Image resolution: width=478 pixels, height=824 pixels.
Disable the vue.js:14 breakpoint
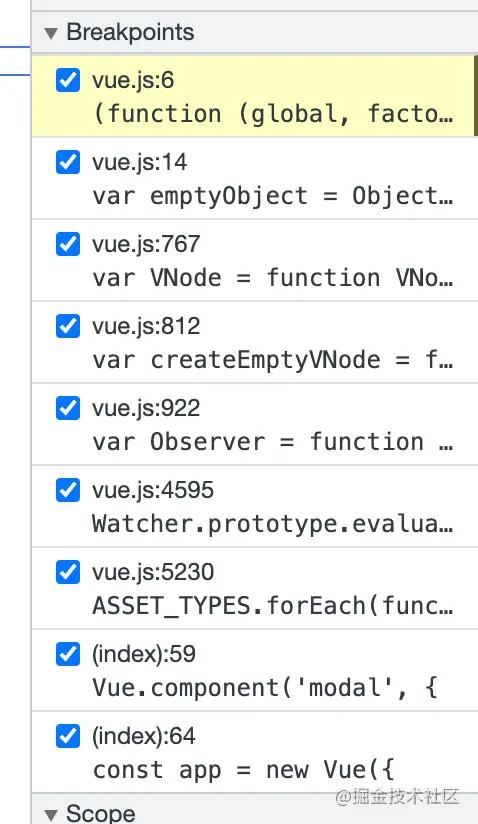click(x=68, y=162)
